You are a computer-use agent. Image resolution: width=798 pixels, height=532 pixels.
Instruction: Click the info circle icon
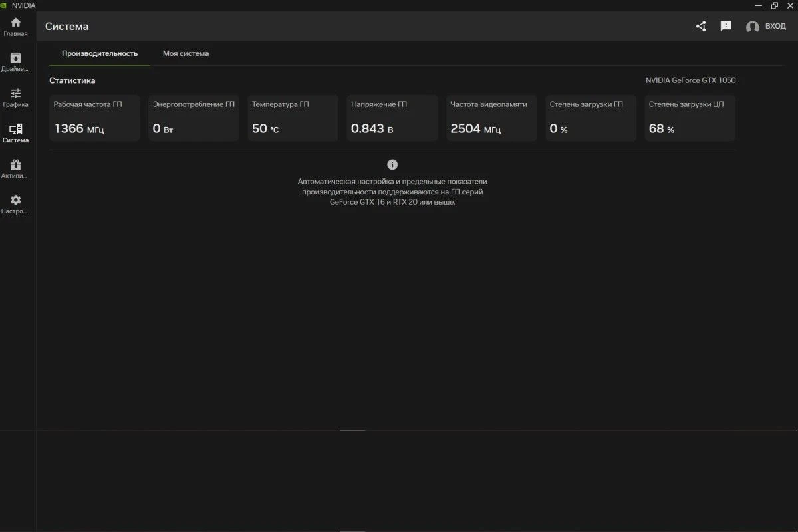tap(392, 164)
